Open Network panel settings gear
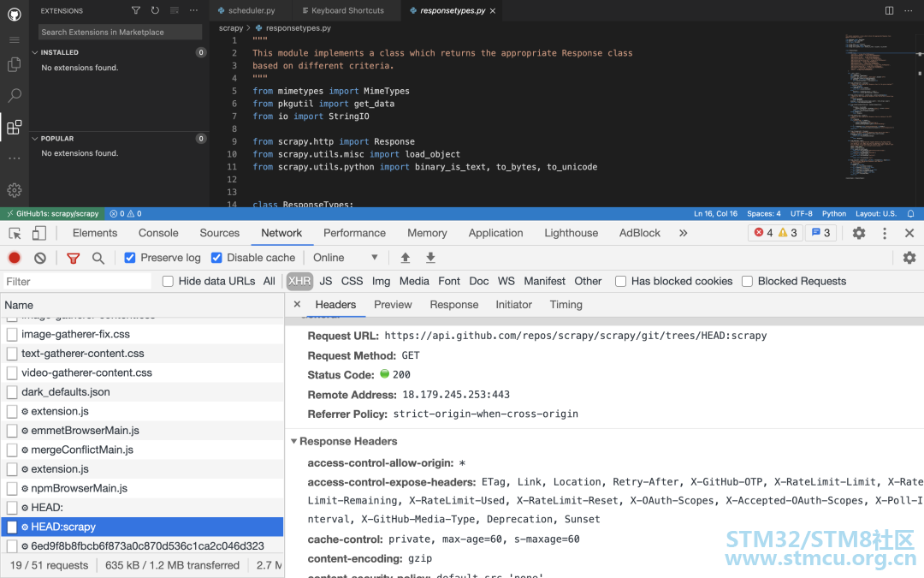 coord(909,258)
